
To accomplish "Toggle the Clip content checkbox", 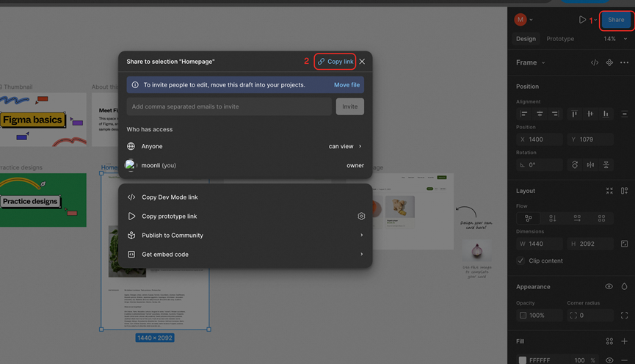I will pyautogui.click(x=520, y=261).
